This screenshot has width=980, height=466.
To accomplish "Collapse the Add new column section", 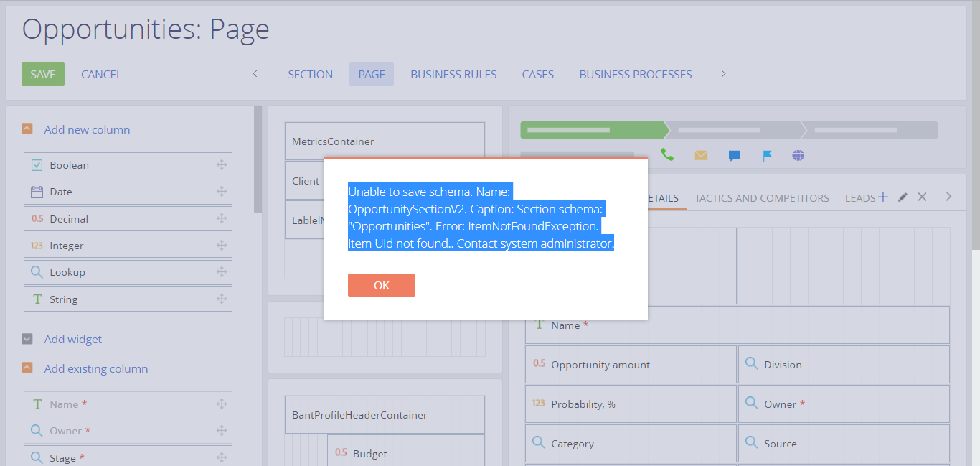I will (27, 129).
